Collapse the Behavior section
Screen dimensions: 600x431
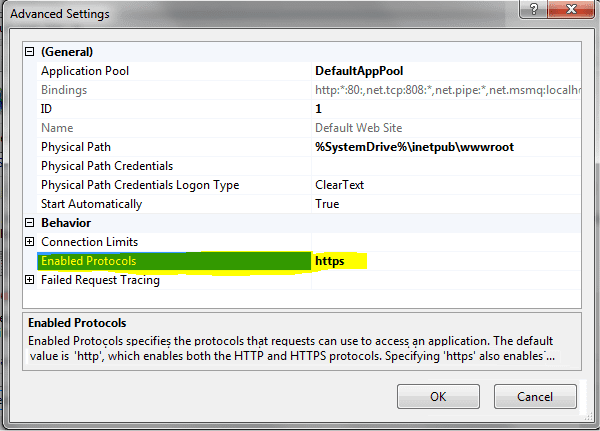pos(30,223)
